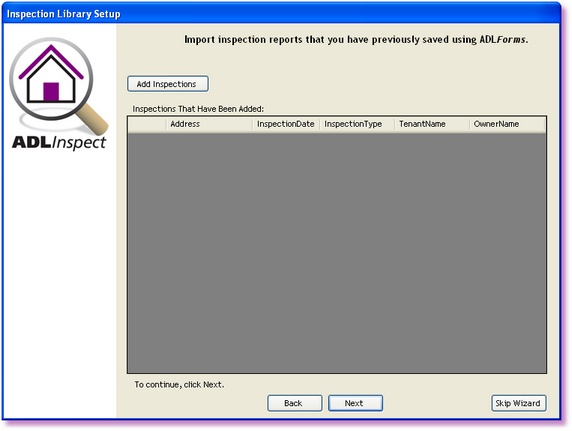Click inside the empty gray inspections grid
572x431 pixels.
click(337, 253)
